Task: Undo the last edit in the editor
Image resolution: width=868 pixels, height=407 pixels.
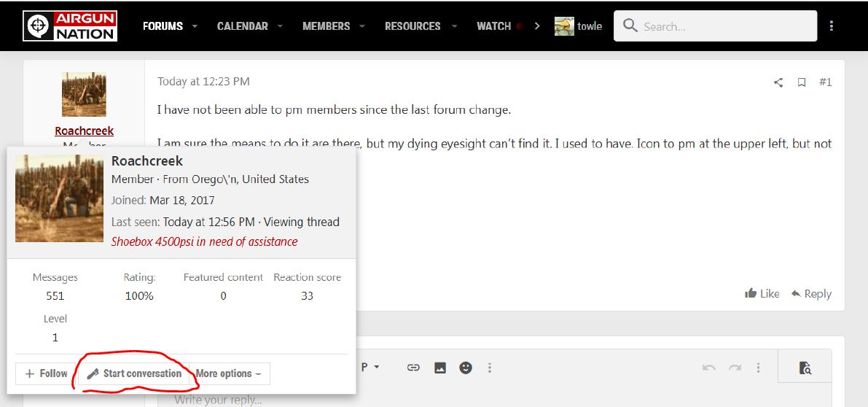Action: pyautogui.click(x=708, y=367)
